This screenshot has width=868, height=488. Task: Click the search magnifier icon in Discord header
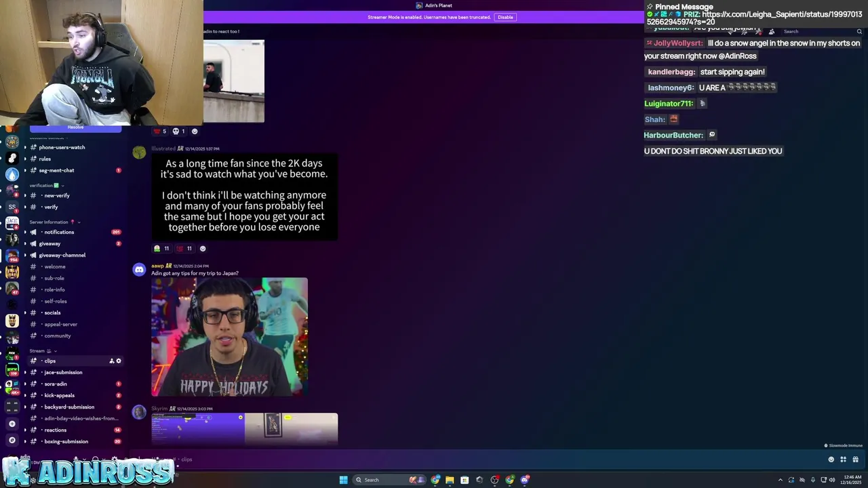[859, 31]
